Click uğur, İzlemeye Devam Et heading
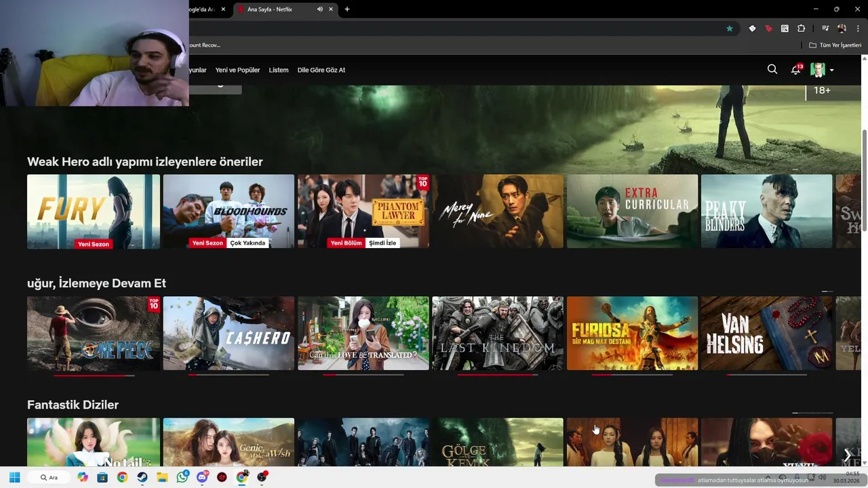Viewport: 868px width, 488px height. (96, 283)
